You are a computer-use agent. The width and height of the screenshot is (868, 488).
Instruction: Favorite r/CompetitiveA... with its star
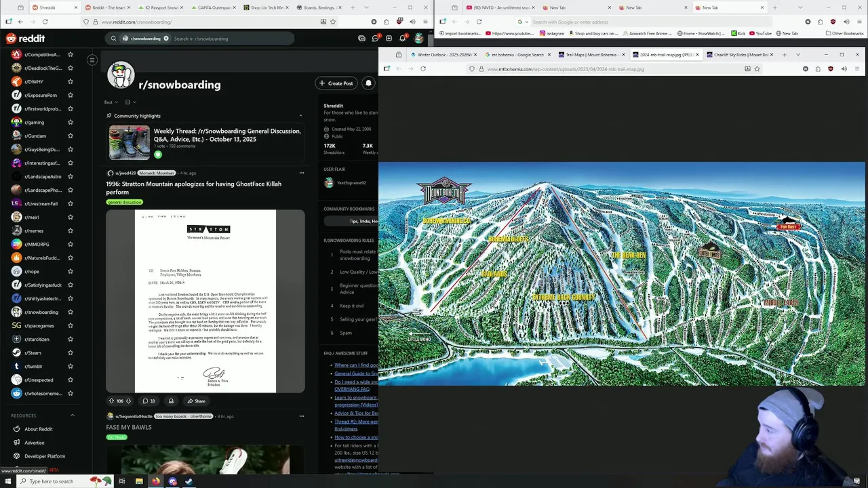[x=71, y=54]
